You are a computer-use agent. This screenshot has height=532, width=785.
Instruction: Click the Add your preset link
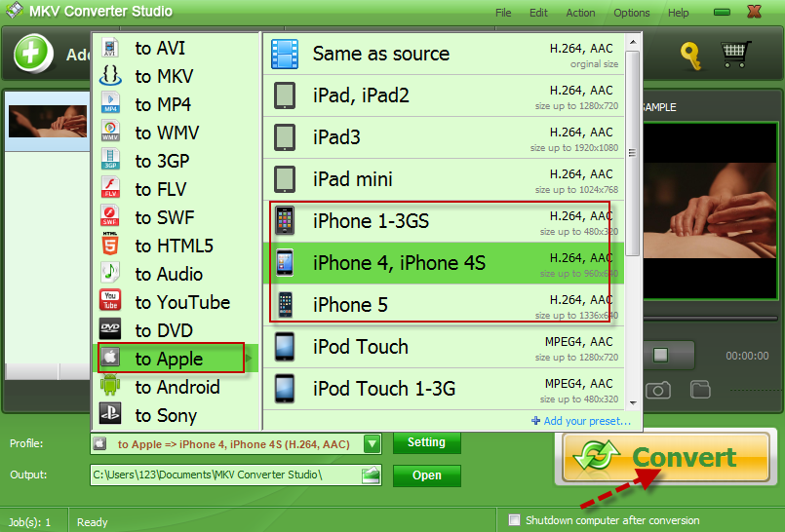click(x=580, y=421)
